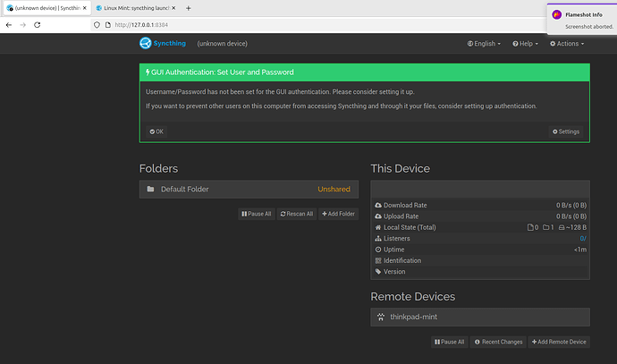Image resolution: width=617 pixels, height=364 pixels.
Task: Click the folder count icon in Local State
Action: 545,227
